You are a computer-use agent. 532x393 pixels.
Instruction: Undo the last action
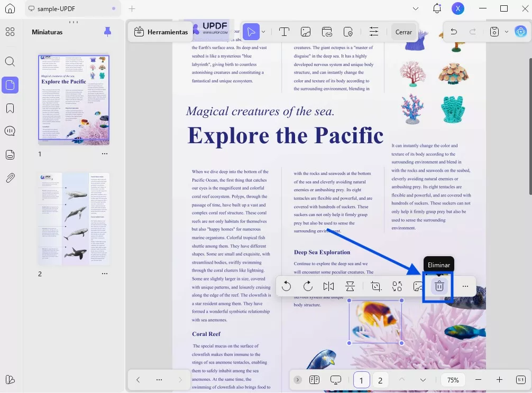coord(454,32)
